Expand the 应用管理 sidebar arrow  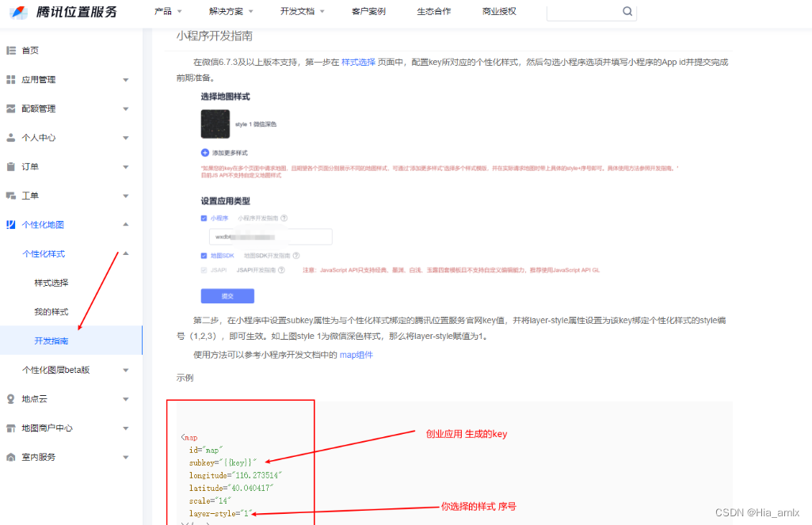tap(125, 80)
